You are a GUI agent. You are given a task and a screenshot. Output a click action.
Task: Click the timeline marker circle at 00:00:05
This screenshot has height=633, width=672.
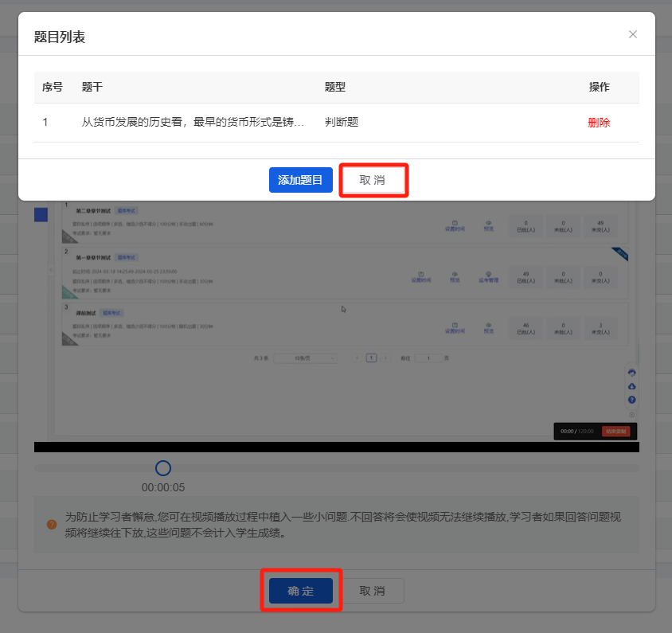pos(163,468)
